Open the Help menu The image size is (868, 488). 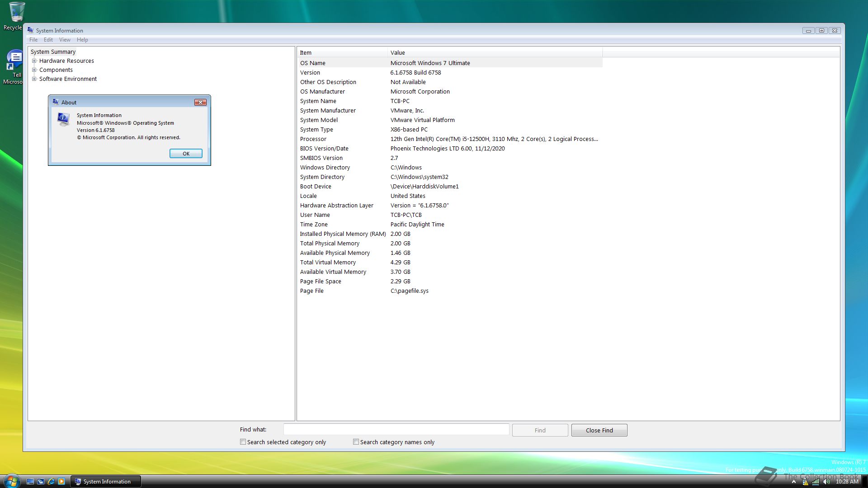(82, 40)
